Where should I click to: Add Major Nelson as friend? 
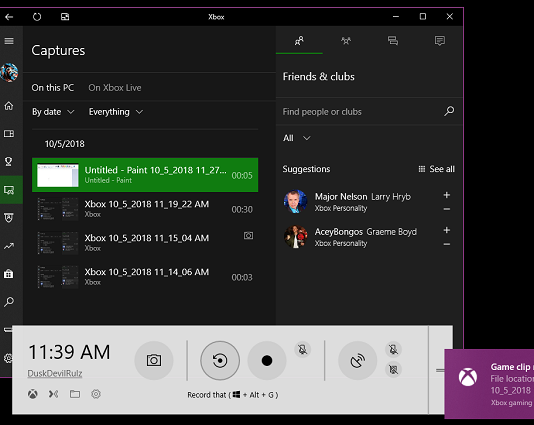(447, 195)
